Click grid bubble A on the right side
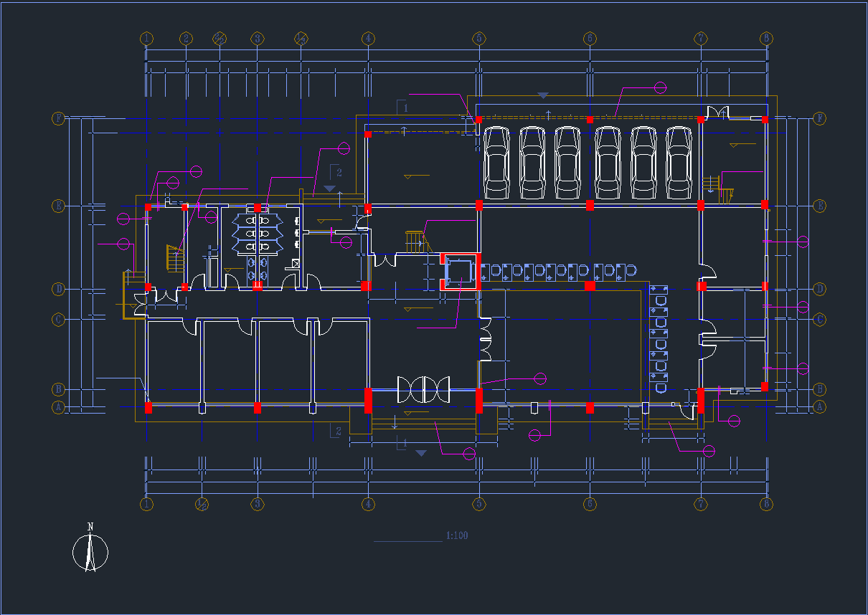Screen dimensions: 868x615 pyautogui.click(x=820, y=406)
